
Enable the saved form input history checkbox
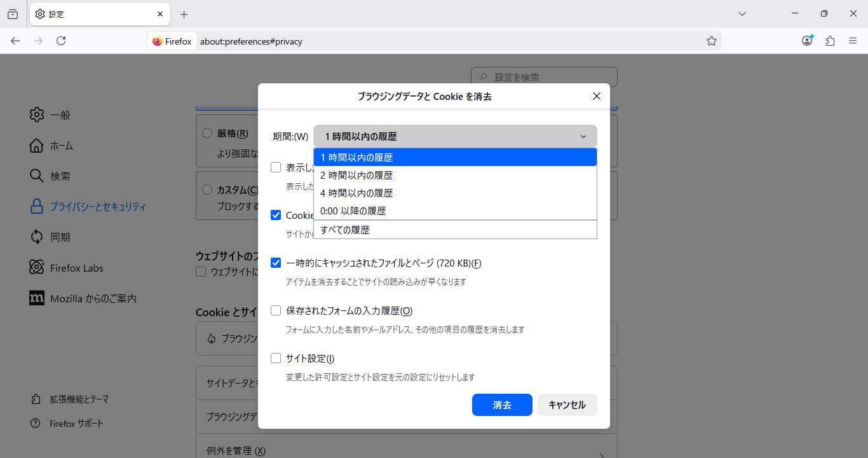276,310
